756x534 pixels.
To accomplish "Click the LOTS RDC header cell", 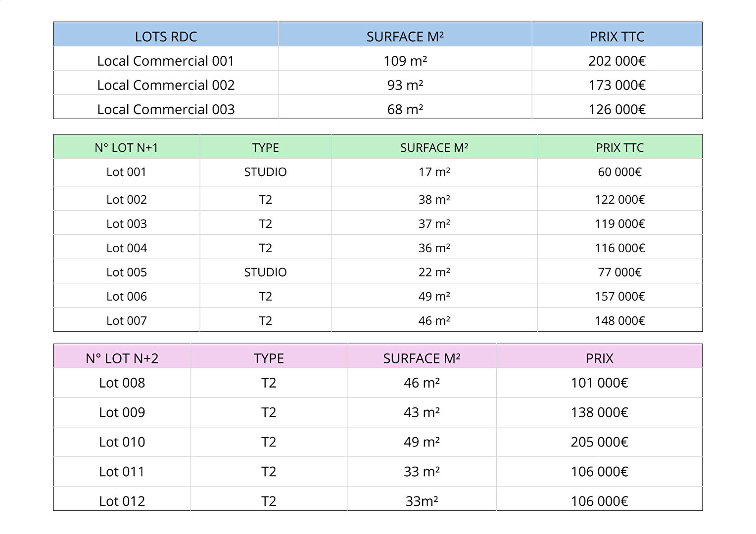I will (x=166, y=37).
